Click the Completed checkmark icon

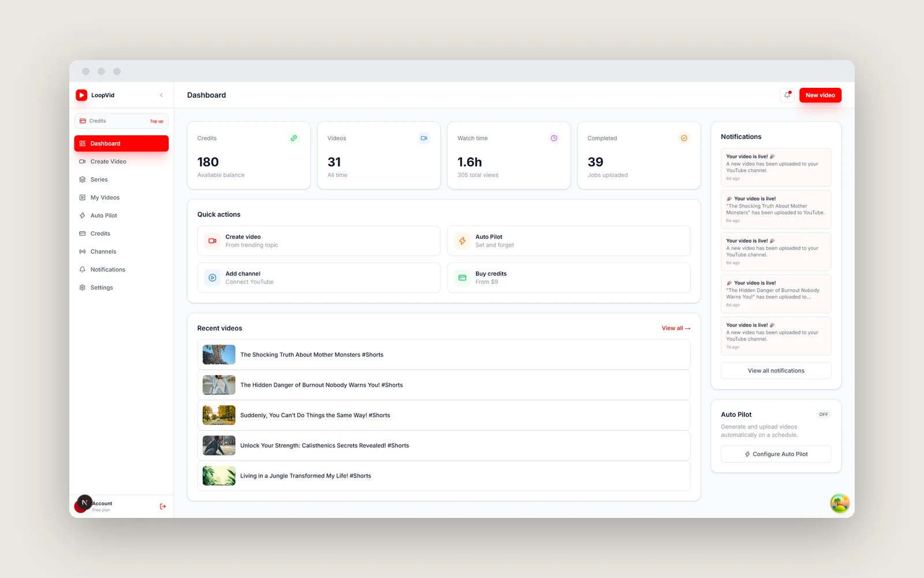(684, 138)
